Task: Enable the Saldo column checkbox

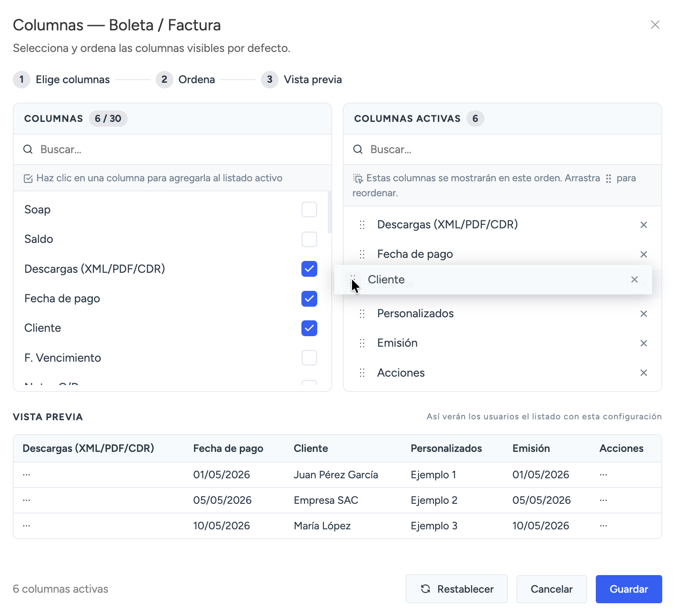Action: pos(309,239)
